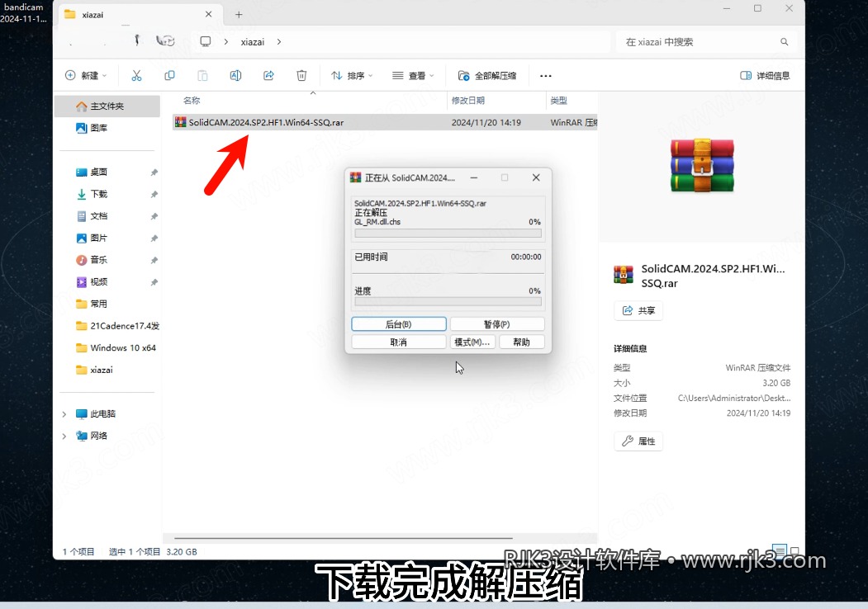The width and height of the screenshot is (868, 609).
Task: Close the xiazai tab
Action: [209, 14]
